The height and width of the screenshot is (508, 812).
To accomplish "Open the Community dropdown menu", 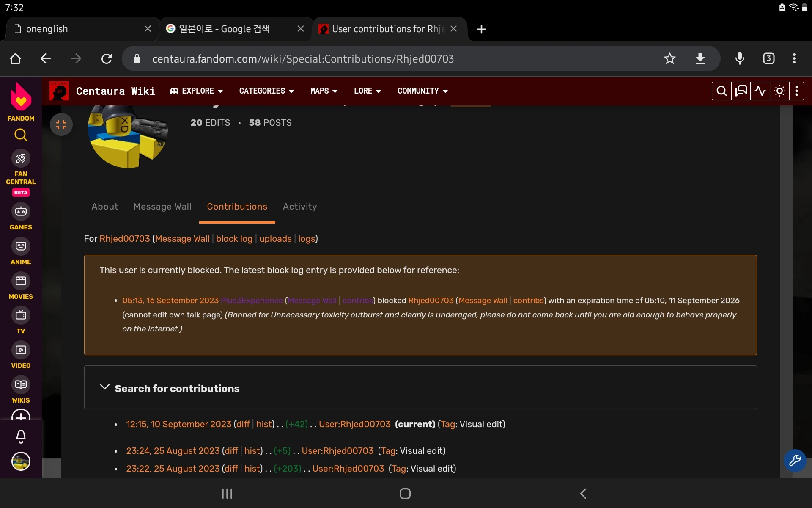I will point(422,91).
